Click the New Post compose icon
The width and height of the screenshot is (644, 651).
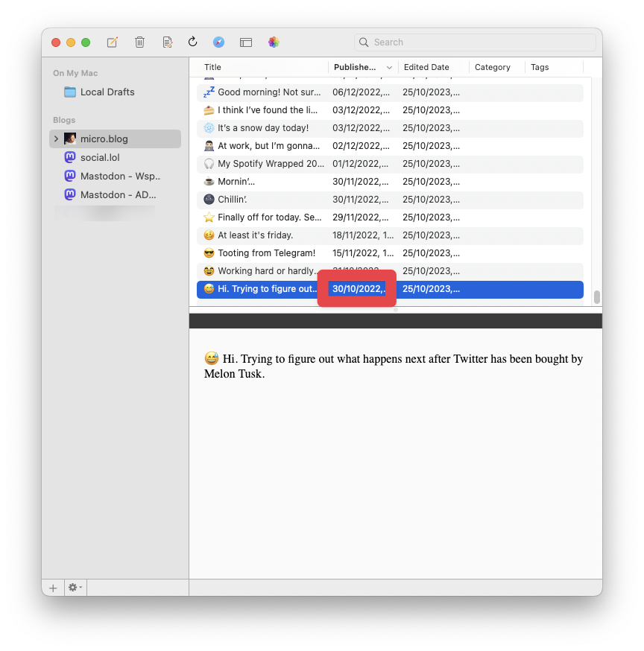click(x=113, y=42)
